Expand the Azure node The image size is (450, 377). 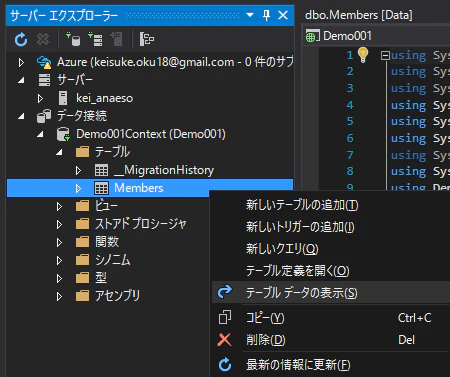pyautogui.click(x=21, y=62)
